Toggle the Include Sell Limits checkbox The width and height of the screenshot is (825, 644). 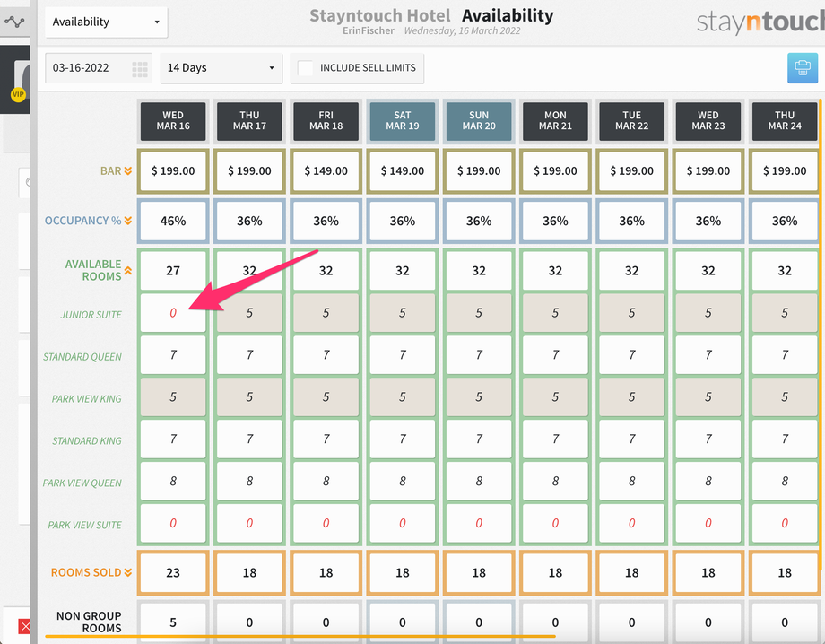point(305,68)
